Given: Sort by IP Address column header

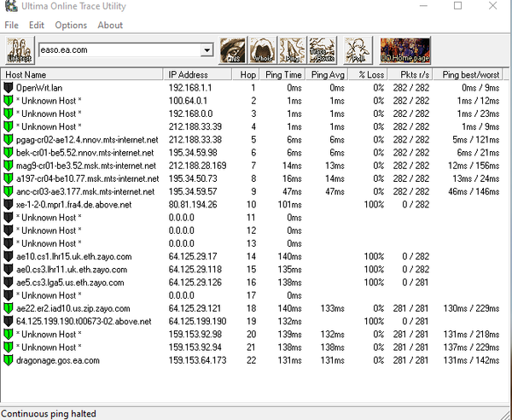Looking at the screenshot, I should (197, 75).
